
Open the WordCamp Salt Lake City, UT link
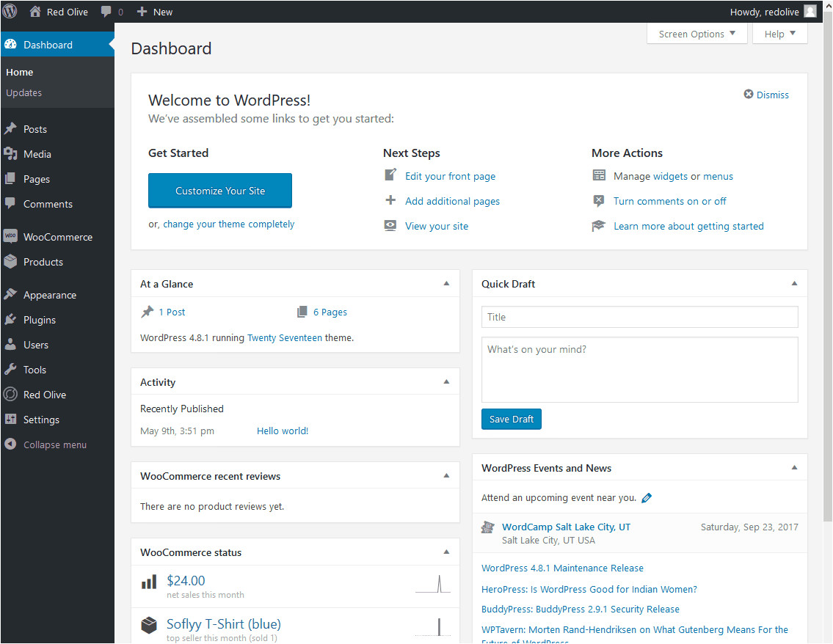coord(567,527)
